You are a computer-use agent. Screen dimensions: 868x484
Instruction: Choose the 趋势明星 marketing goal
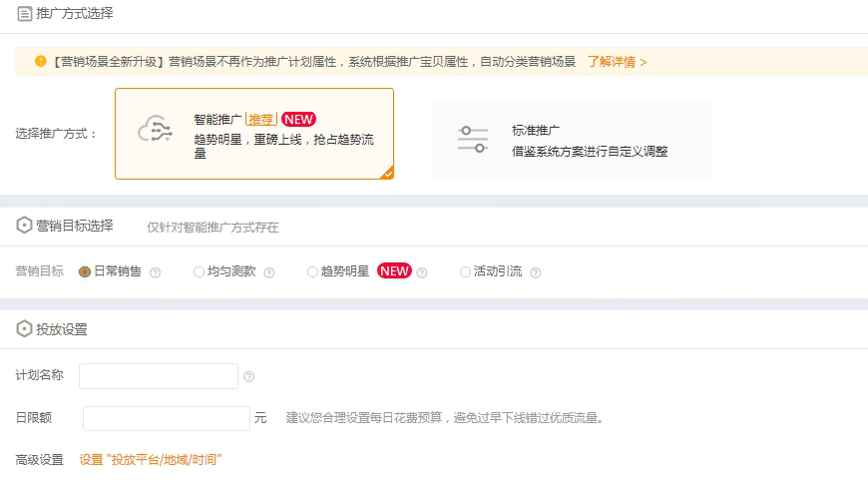pos(313,271)
